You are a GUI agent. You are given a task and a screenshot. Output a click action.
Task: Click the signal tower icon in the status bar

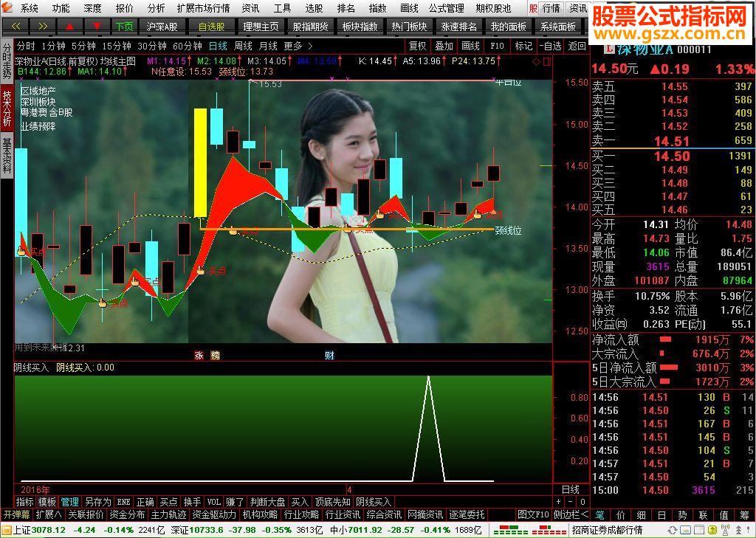click(x=725, y=531)
